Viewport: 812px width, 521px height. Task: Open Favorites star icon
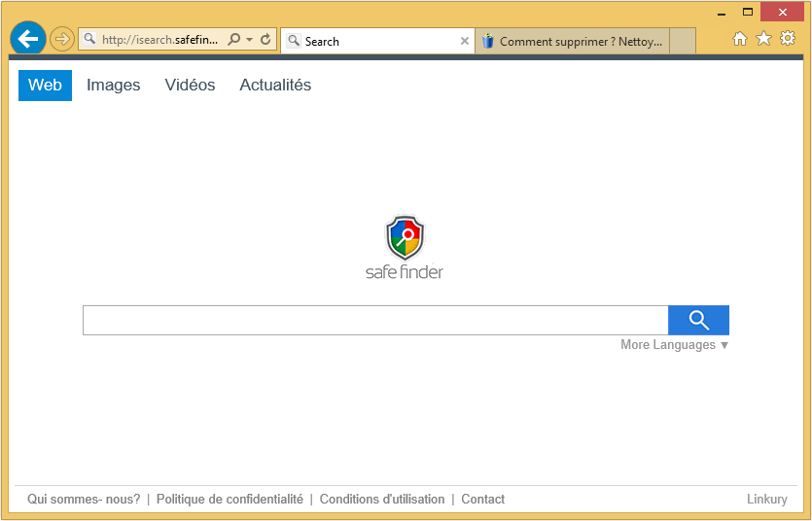tap(763, 39)
